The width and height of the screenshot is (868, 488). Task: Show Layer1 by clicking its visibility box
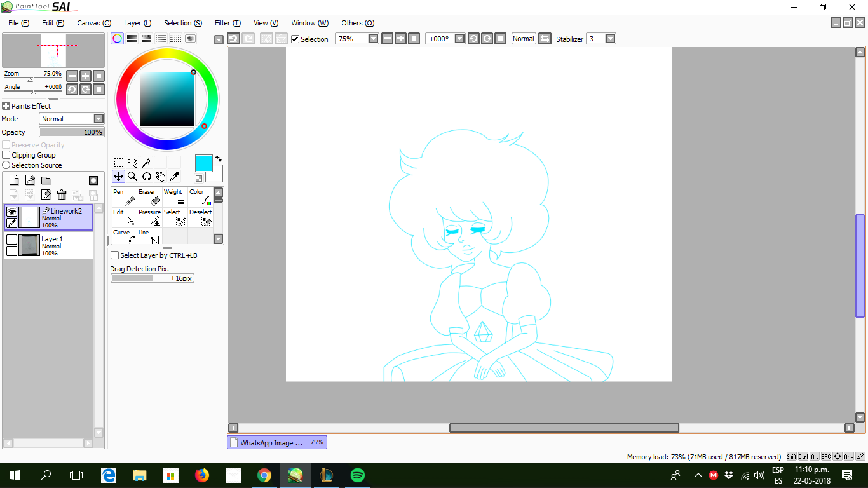click(x=11, y=240)
